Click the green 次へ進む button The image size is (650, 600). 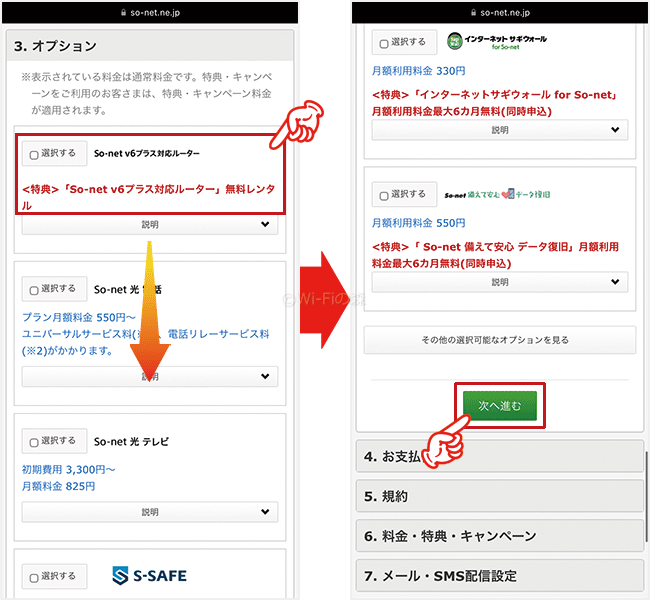click(x=500, y=406)
